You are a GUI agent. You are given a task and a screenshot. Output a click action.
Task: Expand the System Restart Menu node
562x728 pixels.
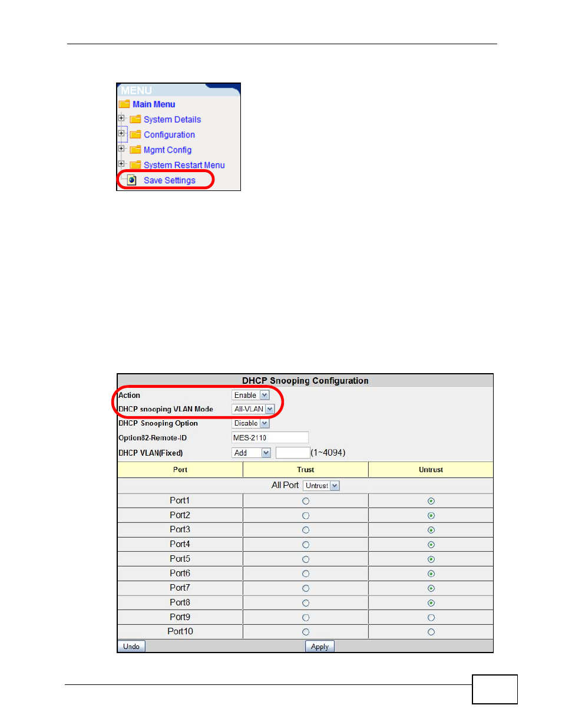point(121,164)
